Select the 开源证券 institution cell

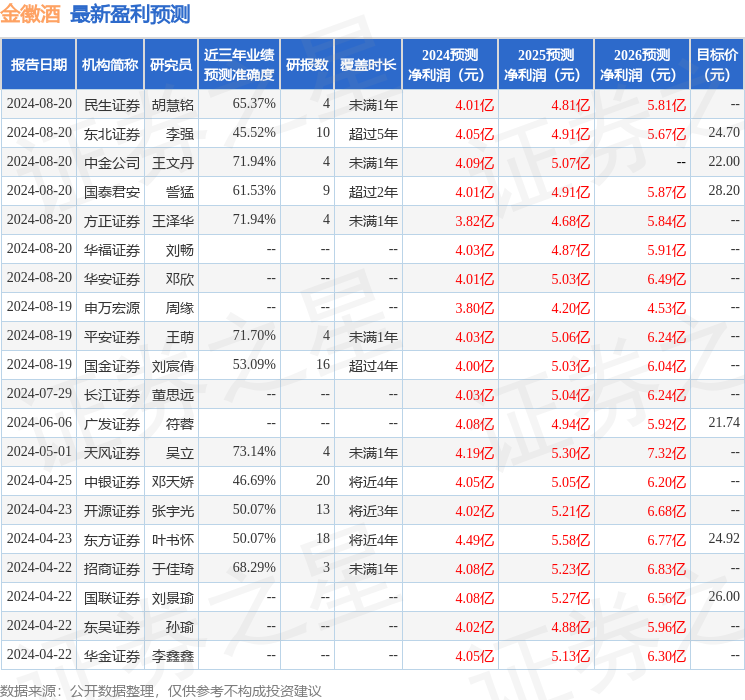tap(112, 511)
